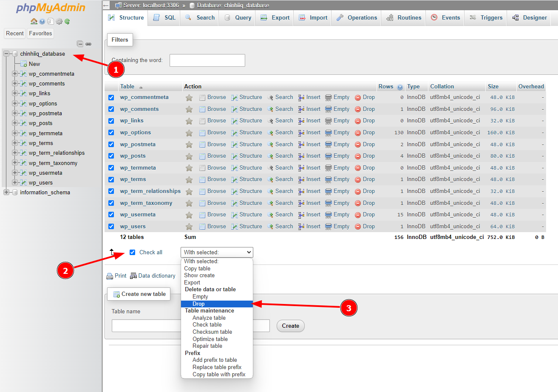Uncheck the wp_posts row checkbox
Viewport: 558px width, 392px height.
[111, 156]
